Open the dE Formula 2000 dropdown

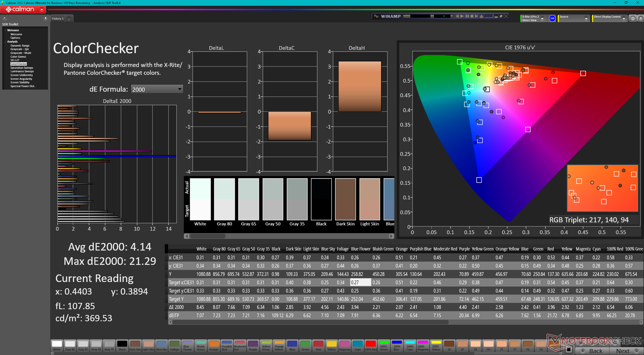[x=157, y=89]
